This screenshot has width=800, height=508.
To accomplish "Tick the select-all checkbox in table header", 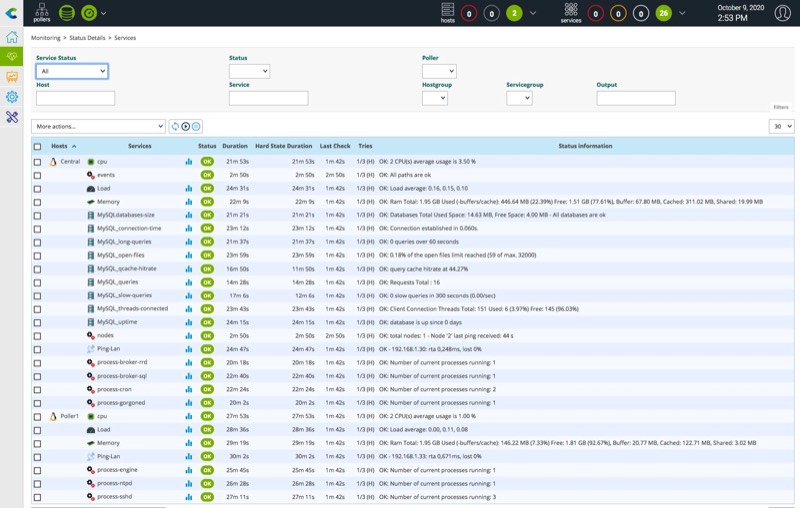I will pyautogui.click(x=38, y=146).
